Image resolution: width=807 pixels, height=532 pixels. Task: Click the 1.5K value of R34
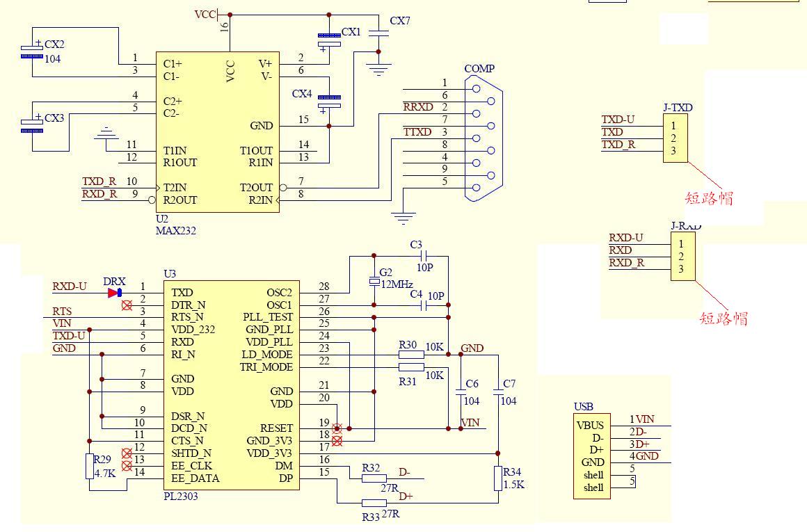pos(513,485)
